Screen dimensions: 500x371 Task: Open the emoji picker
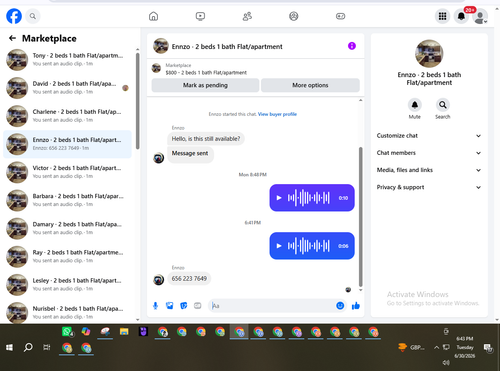pyautogui.click(x=340, y=306)
